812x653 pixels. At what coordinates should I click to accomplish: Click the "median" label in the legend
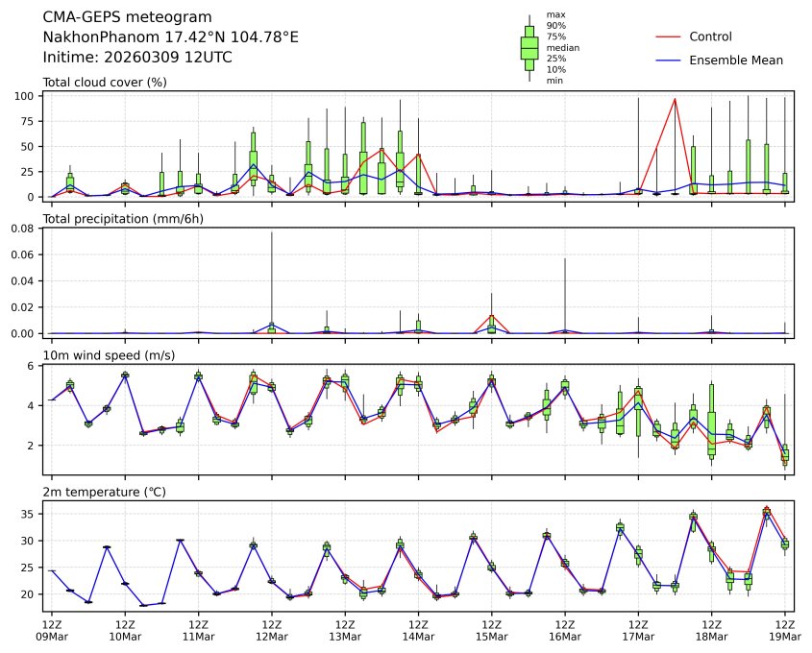[562, 47]
